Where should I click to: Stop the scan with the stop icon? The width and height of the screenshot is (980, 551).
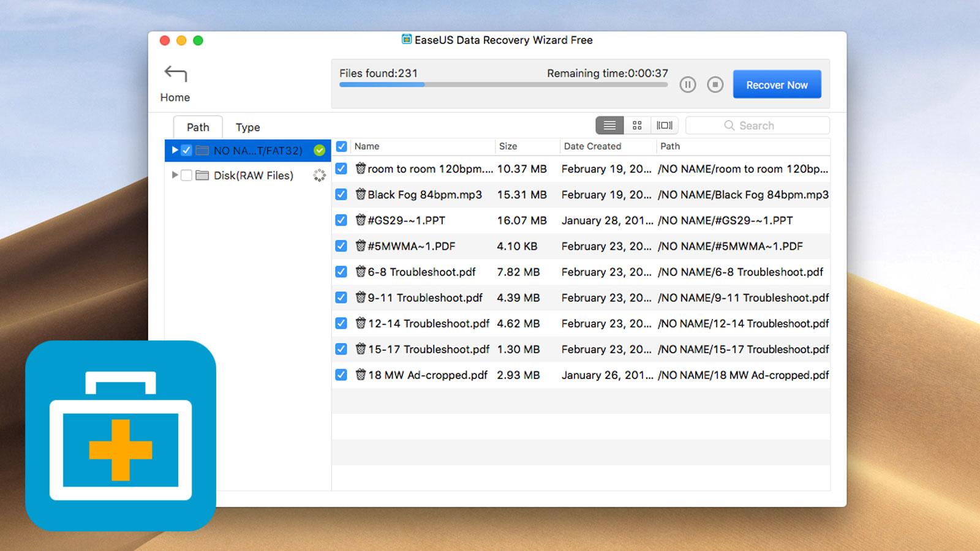tap(715, 84)
